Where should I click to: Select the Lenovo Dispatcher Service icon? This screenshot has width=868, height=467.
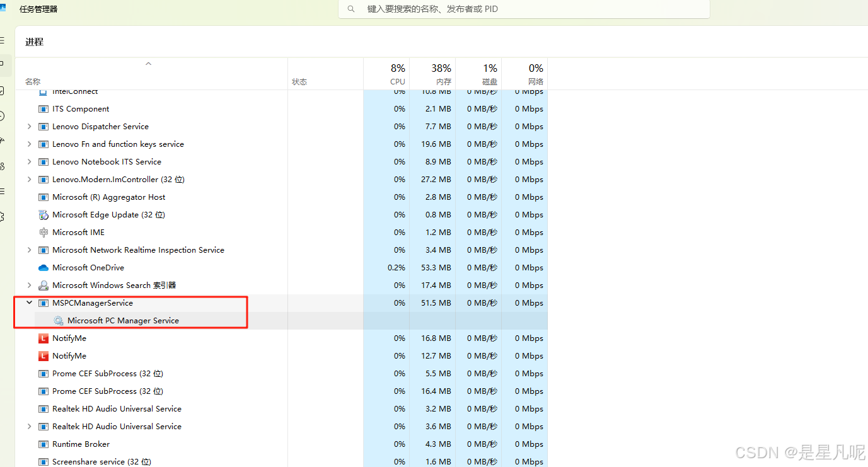click(43, 127)
